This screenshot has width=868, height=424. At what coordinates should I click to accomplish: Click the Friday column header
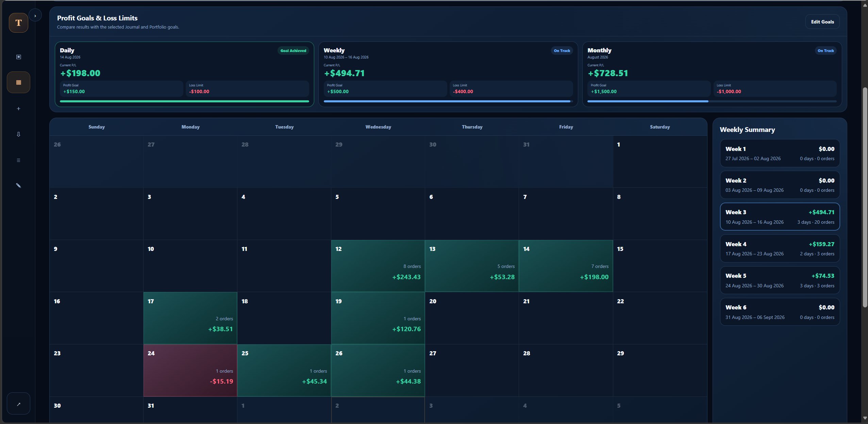pos(566,127)
